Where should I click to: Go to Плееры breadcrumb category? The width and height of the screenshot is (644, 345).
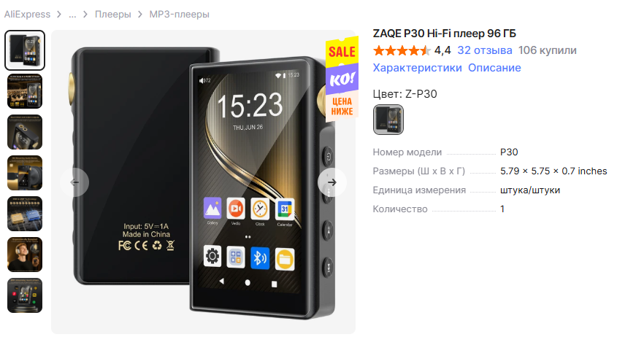tap(113, 15)
